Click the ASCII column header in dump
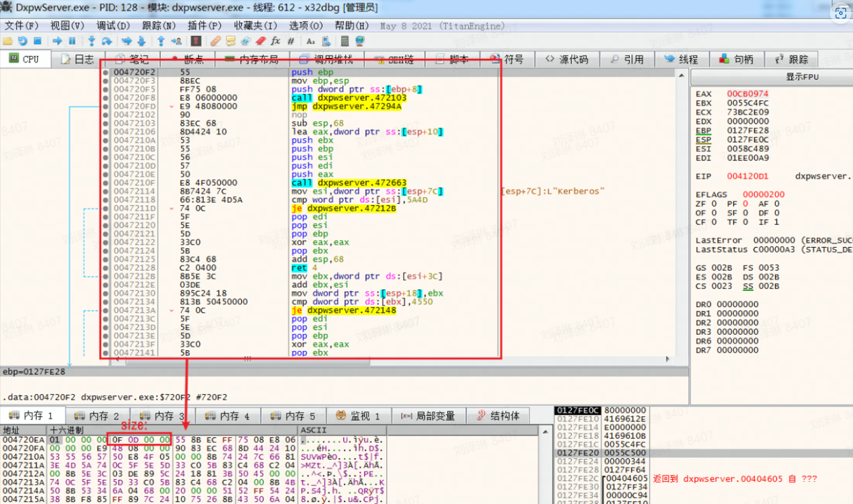The image size is (853, 504). pyautogui.click(x=342, y=431)
